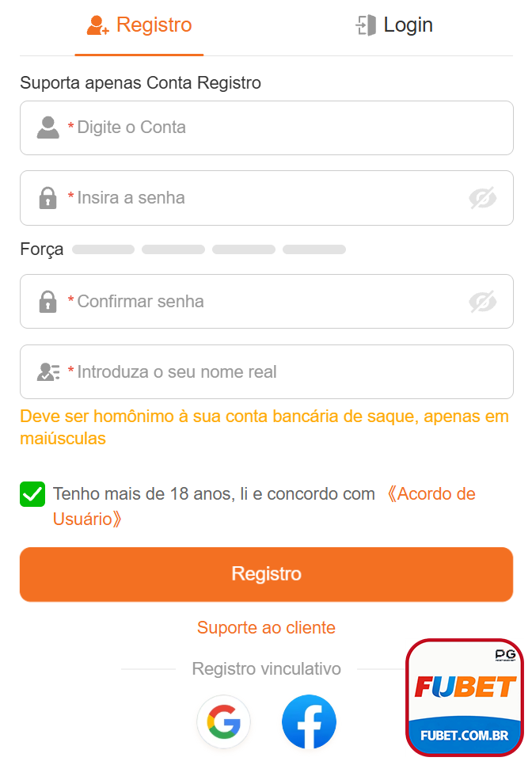Contact Suporte ao cliente
The height and width of the screenshot is (765, 532).
coord(266,626)
